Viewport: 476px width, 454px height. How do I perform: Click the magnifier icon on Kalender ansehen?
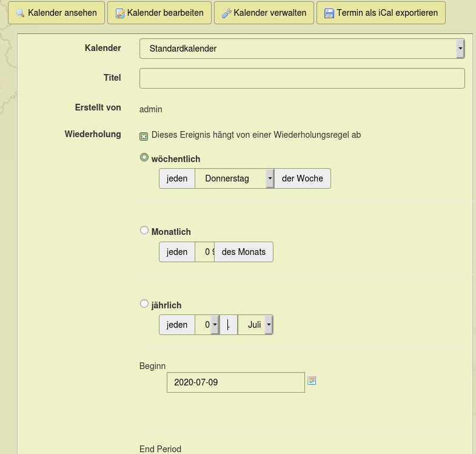(x=20, y=13)
